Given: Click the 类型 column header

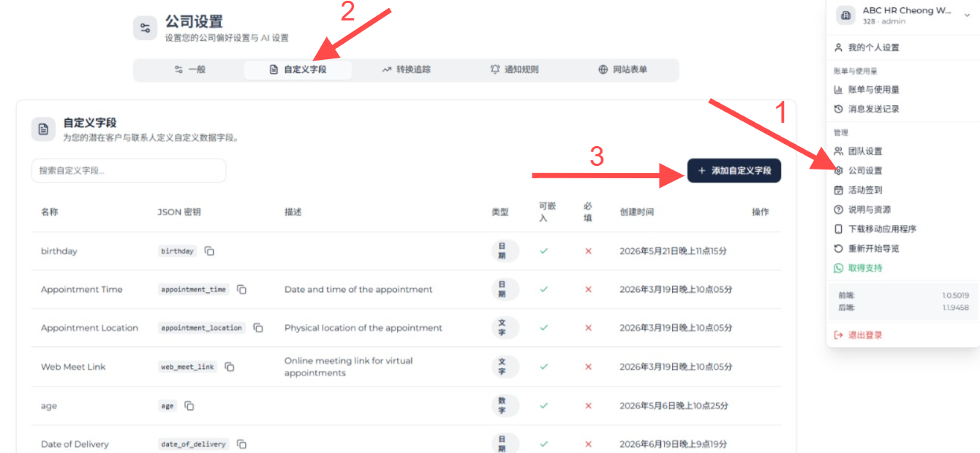Looking at the screenshot, I should coord(500,212).
